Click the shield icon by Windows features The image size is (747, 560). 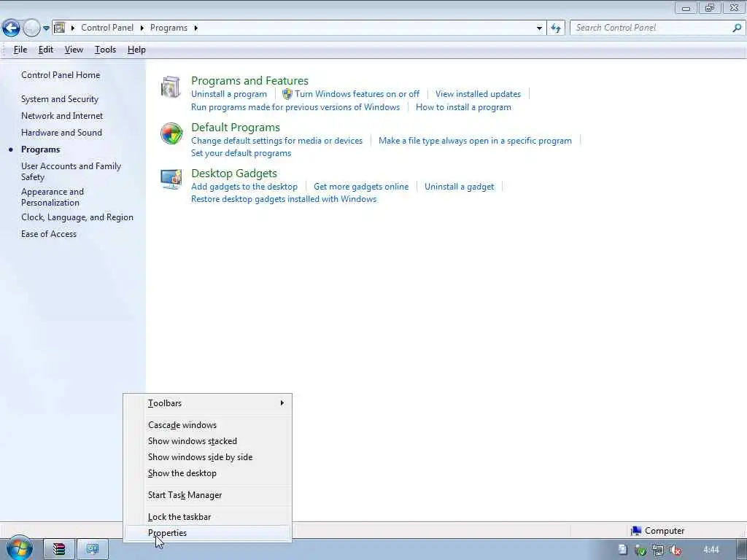click(287, 94)
